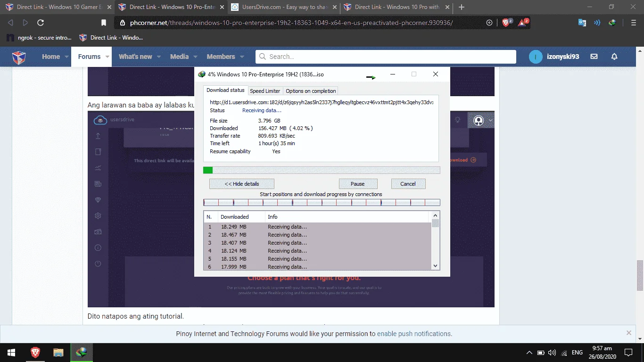Open Brave browser from the taskbar

pyautogui.click(x=35, y=352)
